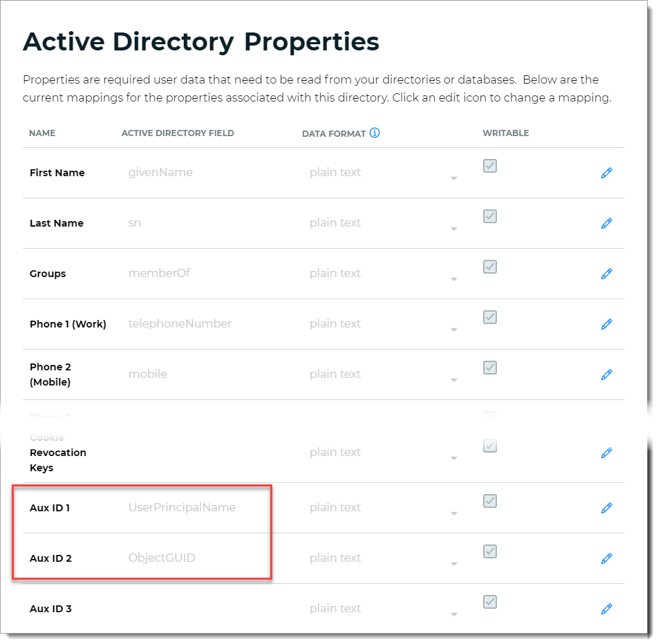Click the Groups row edit pencil
Viewport: 658px width, 644px height.
pyautogui.click(x=606, y=274)
